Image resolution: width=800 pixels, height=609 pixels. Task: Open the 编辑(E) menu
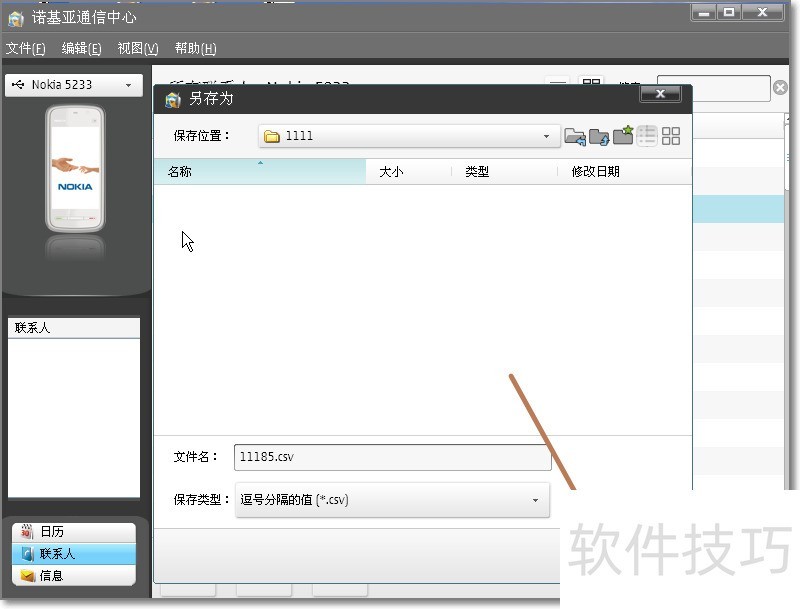tap(81, 48)
